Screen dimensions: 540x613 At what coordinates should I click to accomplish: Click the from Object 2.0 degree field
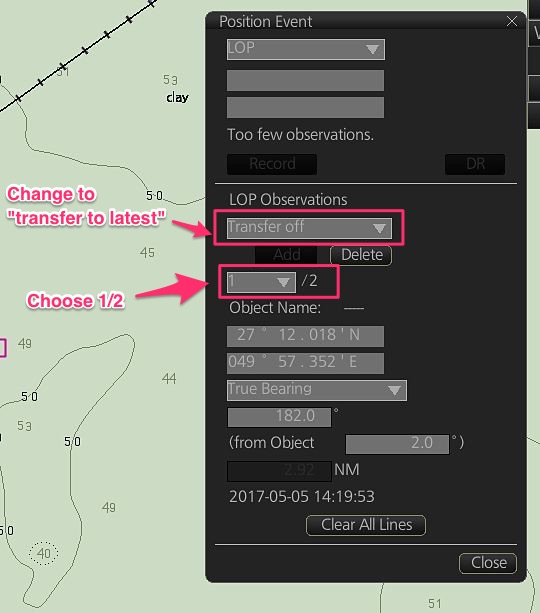pyautogui.click(x=397, y=444)
